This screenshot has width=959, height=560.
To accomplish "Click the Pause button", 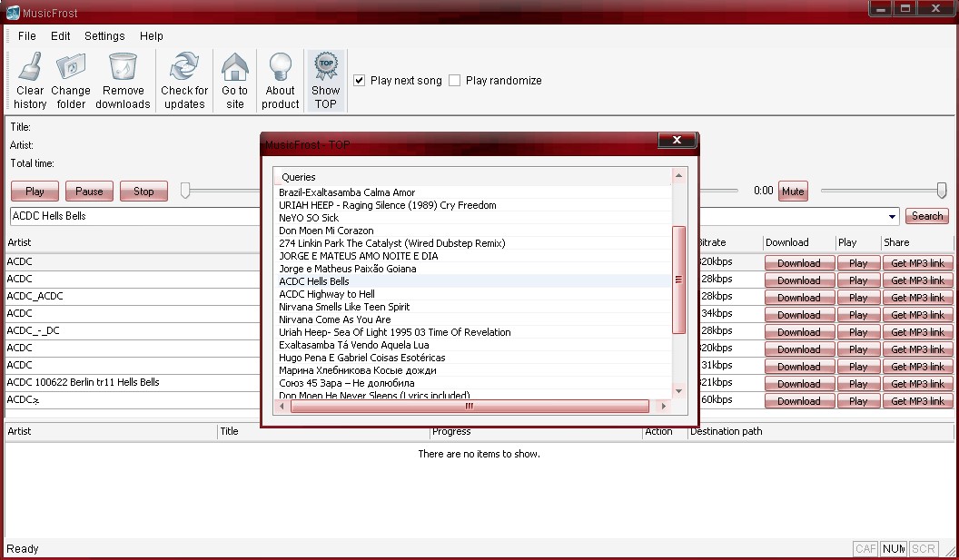I will click(89, 192).
